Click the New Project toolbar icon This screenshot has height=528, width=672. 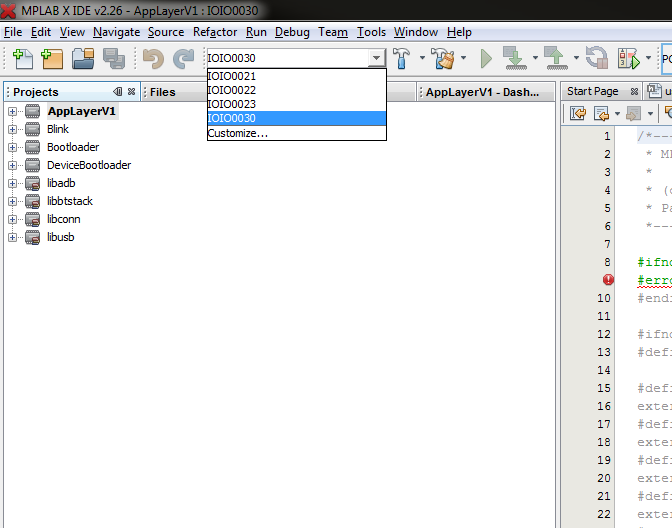tap(51, 59)
